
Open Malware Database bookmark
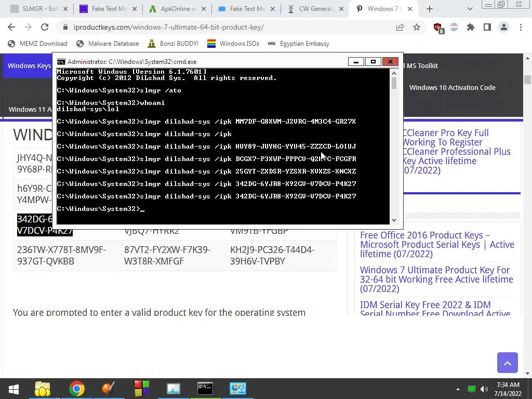108,44
